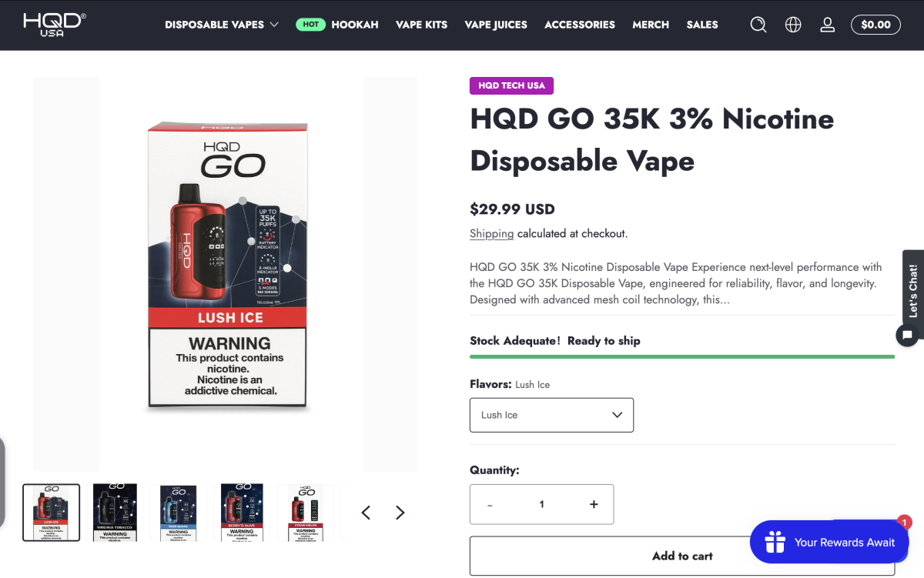Image resolution: width=924 pixels, height=578 pixels.
Task: Expand the Disposable Vapes menu
Action: coord(222,25)
